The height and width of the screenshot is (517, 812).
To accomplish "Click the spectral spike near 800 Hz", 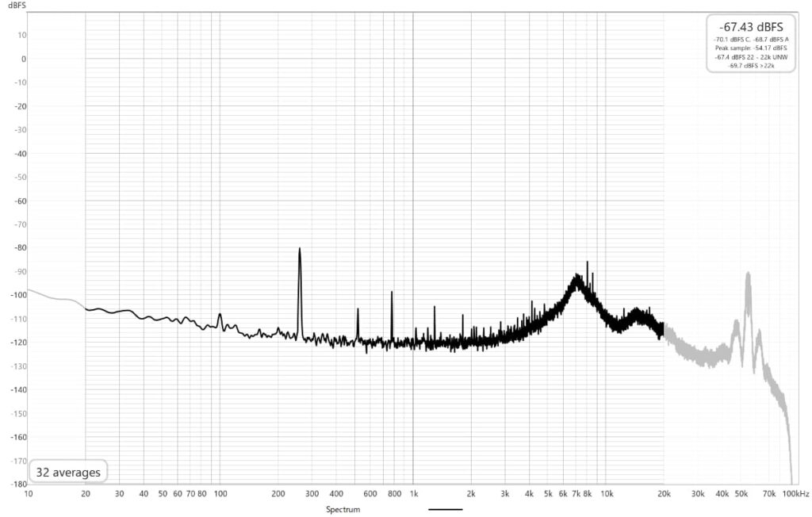I will coord(392,293).
